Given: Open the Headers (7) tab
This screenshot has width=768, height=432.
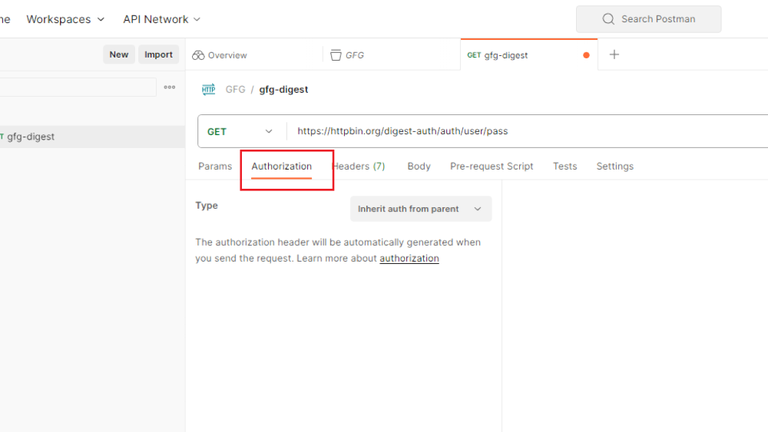Looking at the screenshot, I should 359,166.
